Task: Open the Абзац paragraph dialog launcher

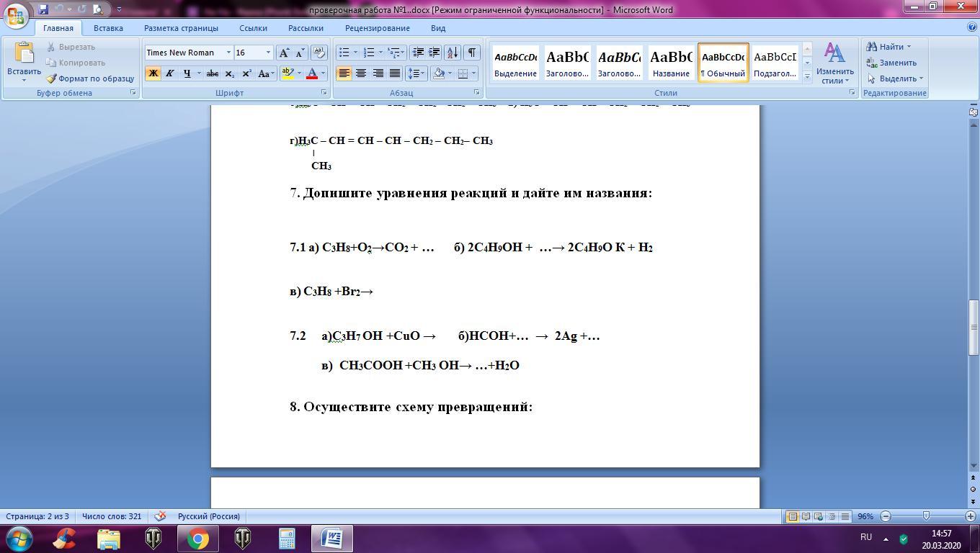Action: click(477, 93)
